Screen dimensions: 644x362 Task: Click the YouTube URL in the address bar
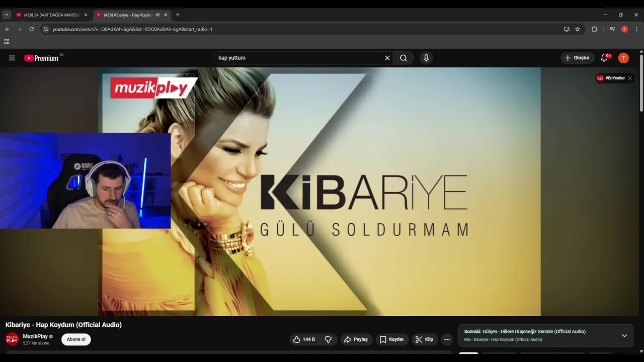132,29
